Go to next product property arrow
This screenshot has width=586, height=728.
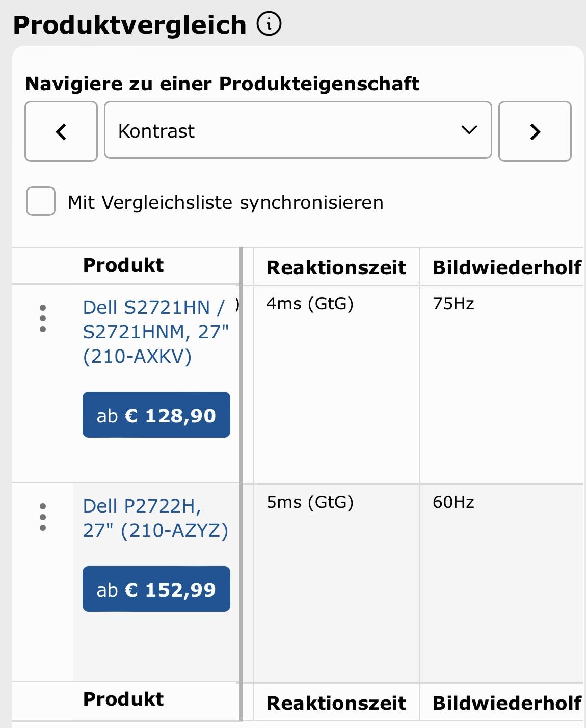[535, 131]
